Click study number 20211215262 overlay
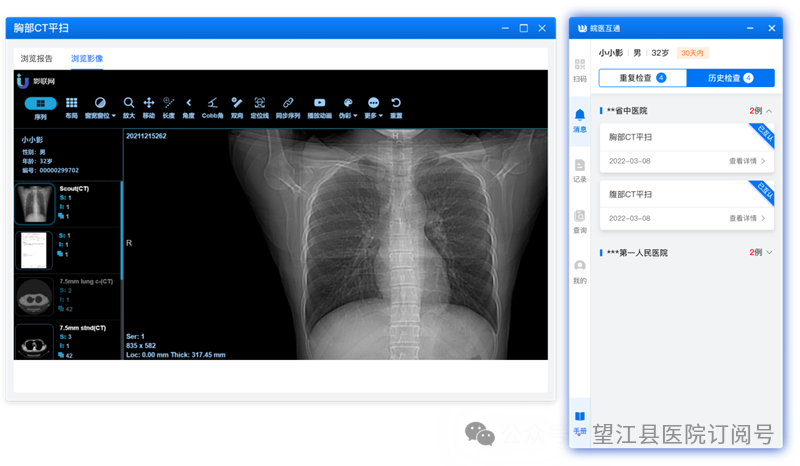 (x=146, y=136)
